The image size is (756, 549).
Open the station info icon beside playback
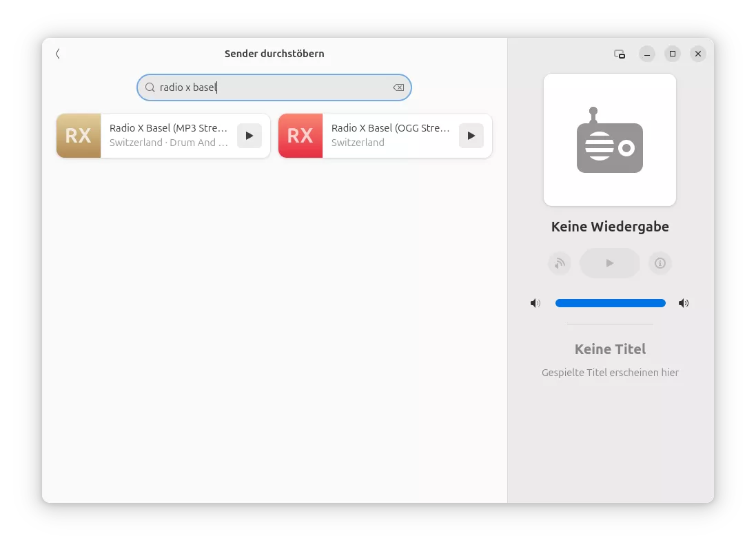[x=660, y=262]
